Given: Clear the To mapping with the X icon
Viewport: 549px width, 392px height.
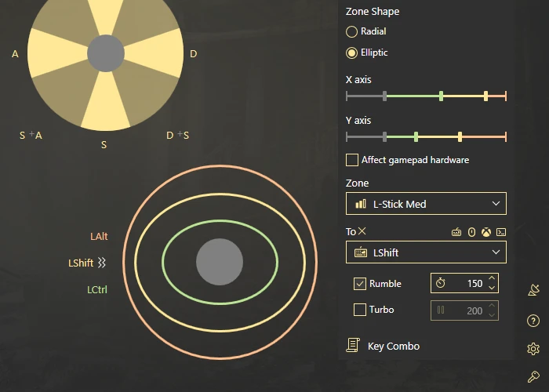Looking at the screenshot, I should coord(362,231).
